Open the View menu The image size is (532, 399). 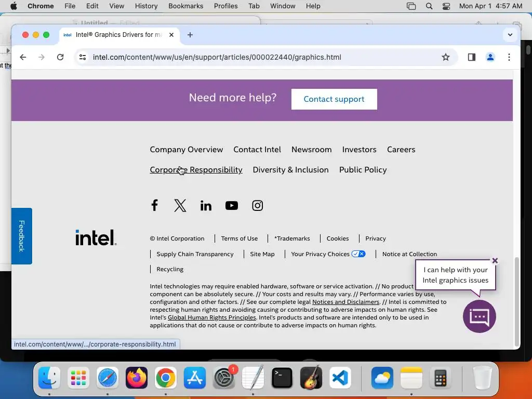click(x=117, y=6)
